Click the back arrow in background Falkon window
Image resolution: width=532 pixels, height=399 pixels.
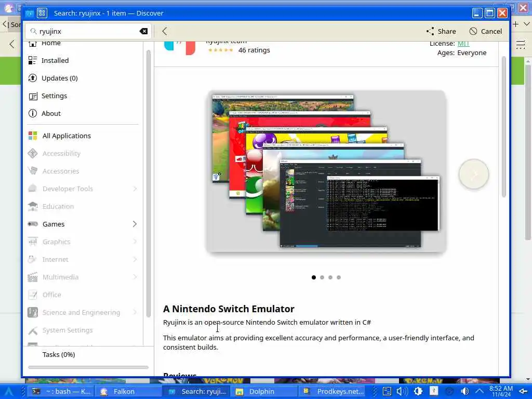coord(12,44)
